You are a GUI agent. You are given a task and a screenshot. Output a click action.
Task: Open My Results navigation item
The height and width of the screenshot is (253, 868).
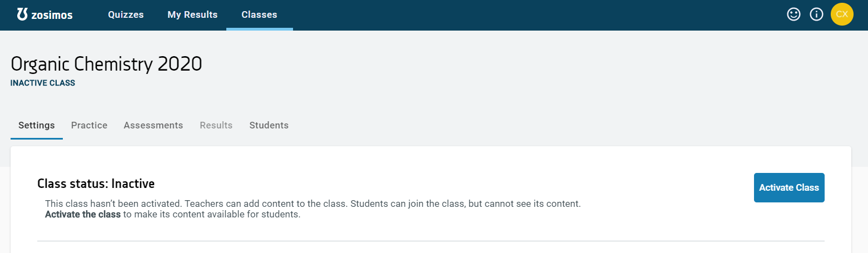click(192, 15)
